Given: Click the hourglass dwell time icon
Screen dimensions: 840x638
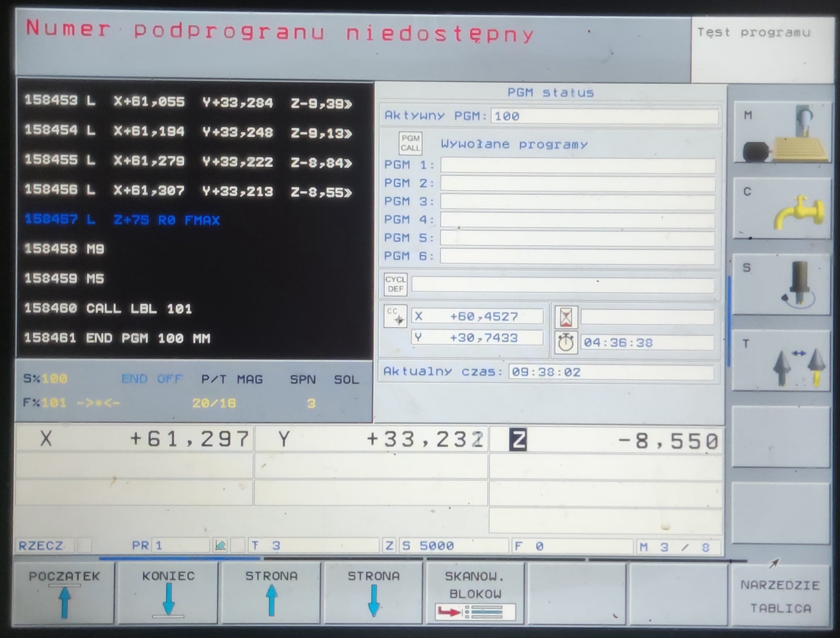Looking at the screenshot, I should (x=566, y=317).
